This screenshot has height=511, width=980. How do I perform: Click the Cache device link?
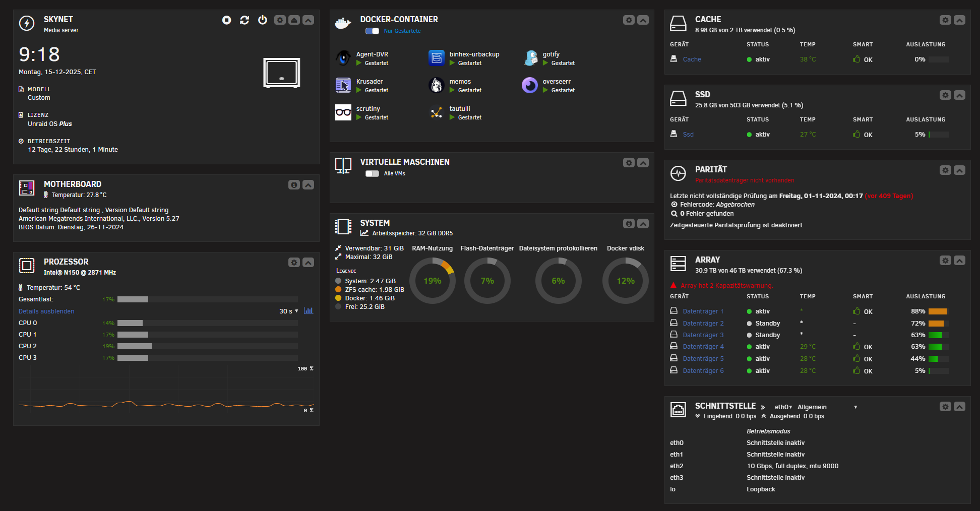click(x=692, y=59)
